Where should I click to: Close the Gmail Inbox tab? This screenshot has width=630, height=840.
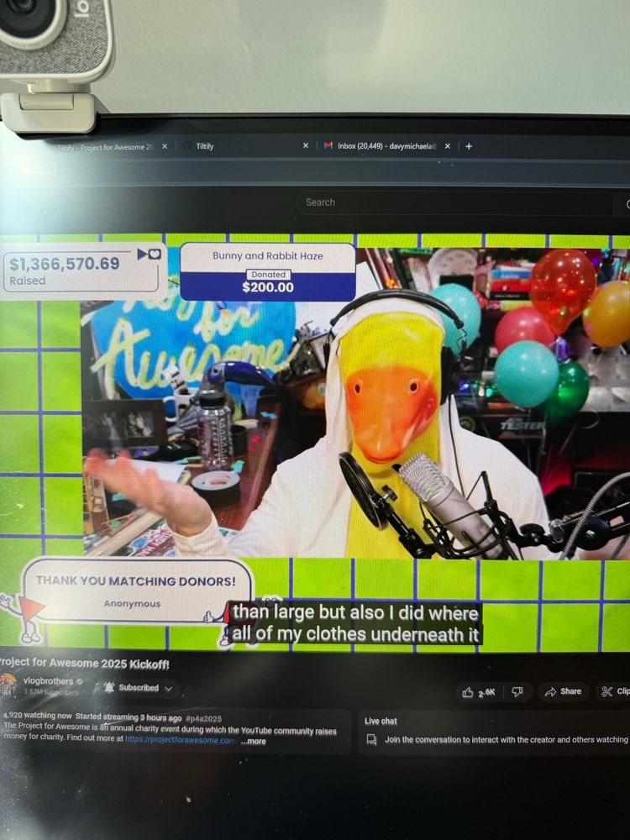tap(448, 145)
